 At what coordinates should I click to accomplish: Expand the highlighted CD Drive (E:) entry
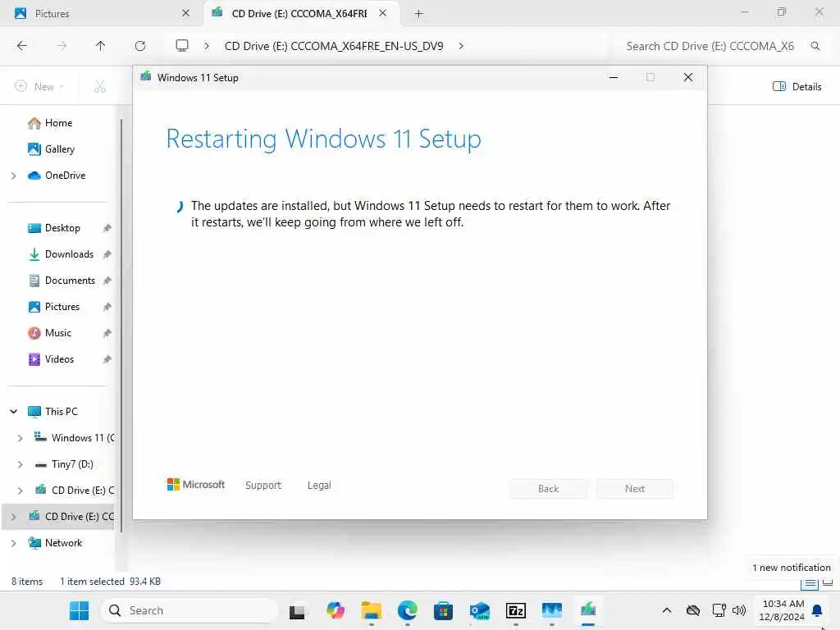coord(14,517)
